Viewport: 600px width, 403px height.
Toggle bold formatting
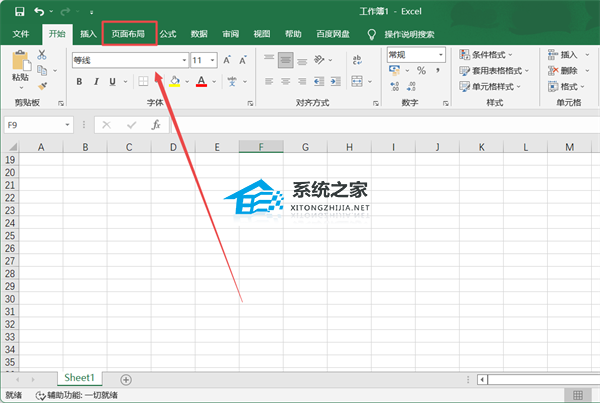coord(79,82)
